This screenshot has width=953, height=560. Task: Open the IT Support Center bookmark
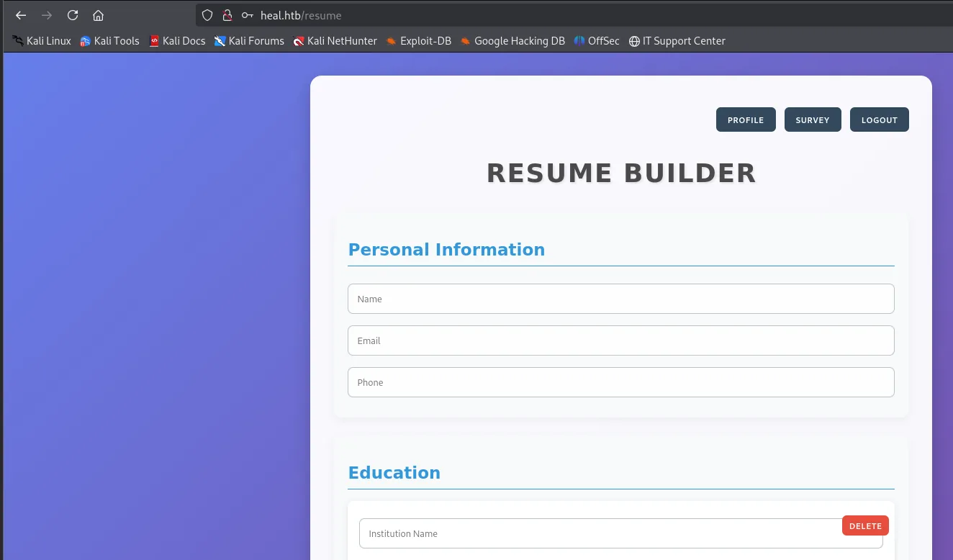(677, 41)
